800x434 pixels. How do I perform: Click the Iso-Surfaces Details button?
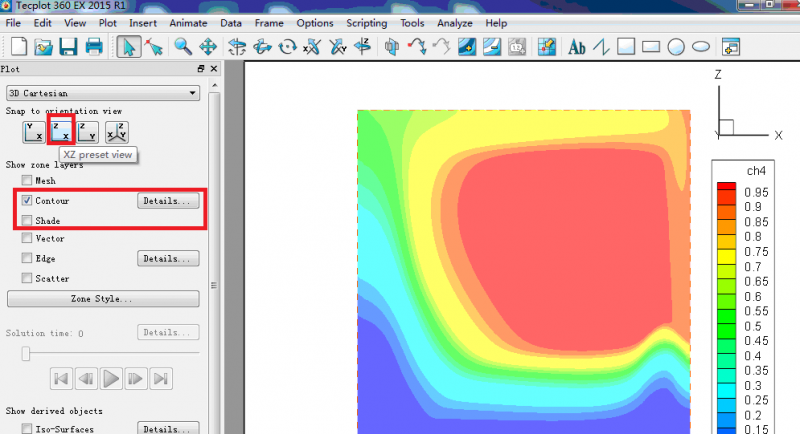tap(168, 428)
